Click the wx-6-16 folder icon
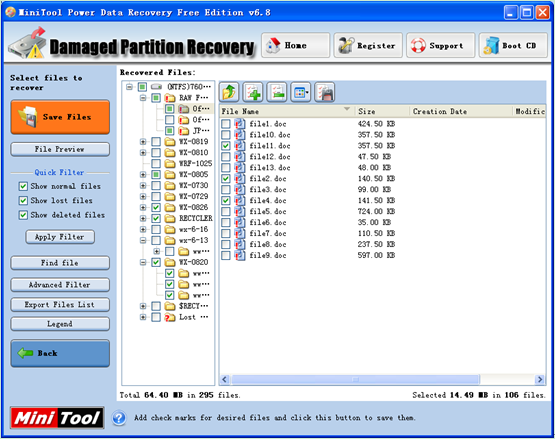Image resolution: width=555 pixels, height=439 pixels. pos(170,229)
